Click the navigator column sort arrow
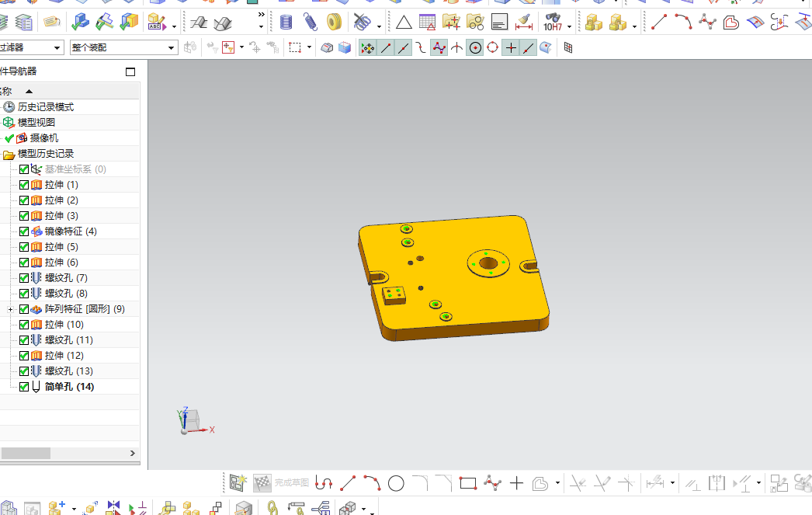 (x=29, y=91)
